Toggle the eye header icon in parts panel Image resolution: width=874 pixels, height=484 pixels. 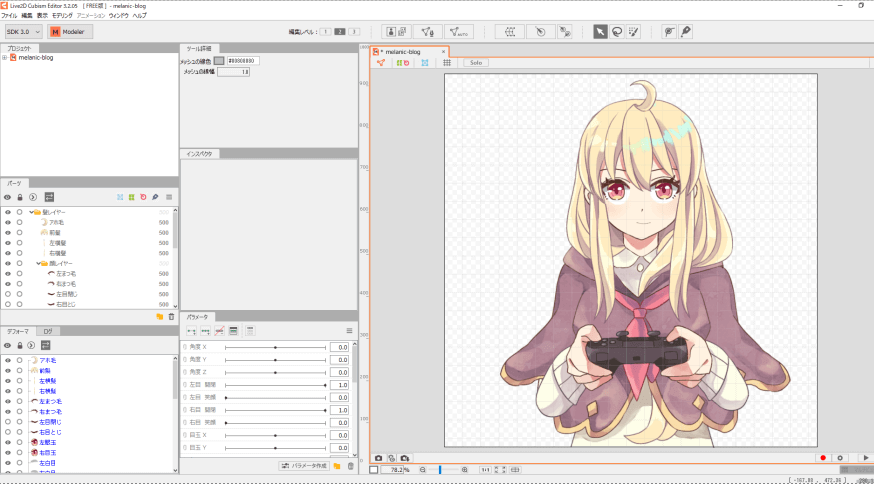[8, 197]
